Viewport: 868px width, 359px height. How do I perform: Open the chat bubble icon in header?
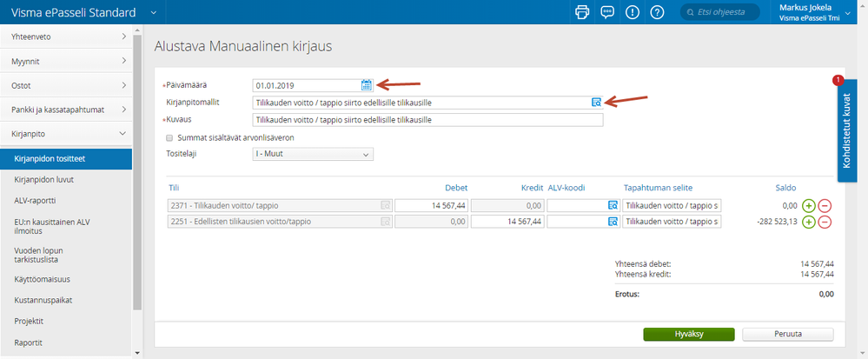click(x=607, y=12)
